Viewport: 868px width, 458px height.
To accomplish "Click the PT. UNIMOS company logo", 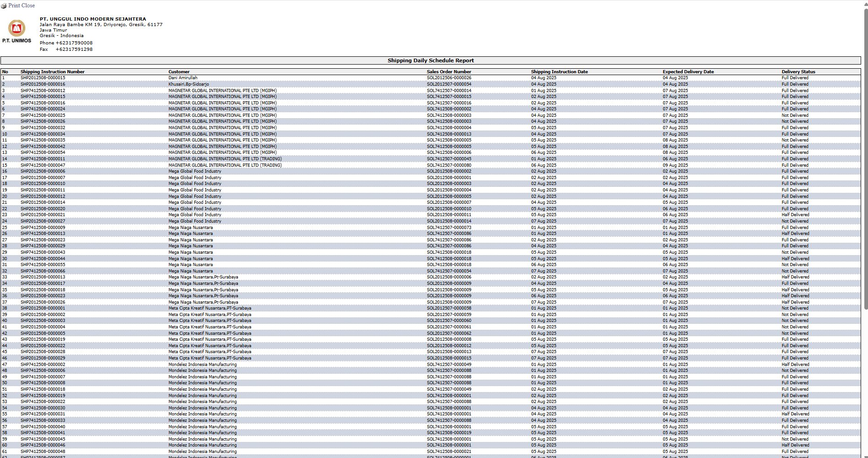I will point(17,31).
